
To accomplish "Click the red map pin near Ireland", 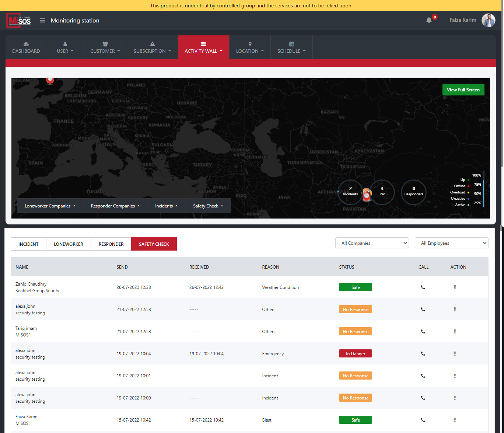I will (50, 80).
